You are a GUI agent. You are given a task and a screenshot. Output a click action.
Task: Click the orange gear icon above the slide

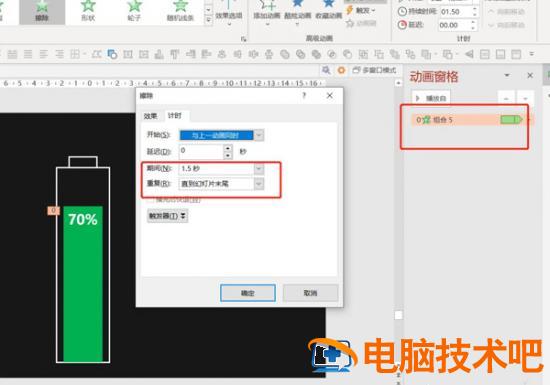point(341,70)
